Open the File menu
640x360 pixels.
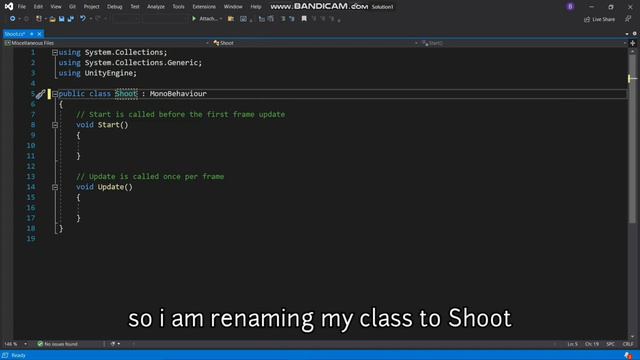[x=22, y=7]
